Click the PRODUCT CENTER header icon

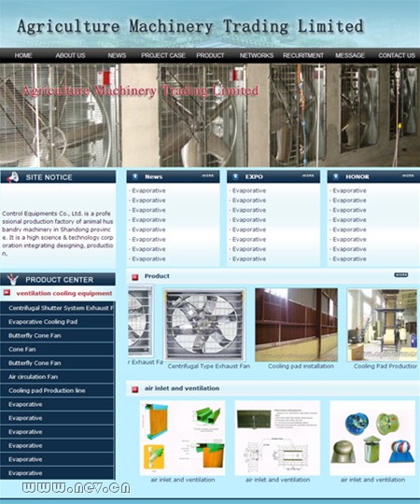(x=12, y=279)
